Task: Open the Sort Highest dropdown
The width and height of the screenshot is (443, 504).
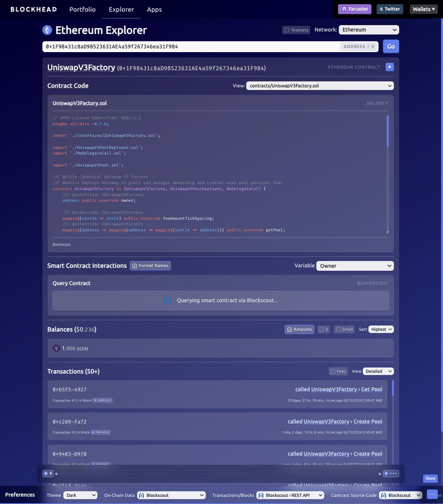Action: coord(380,329)
